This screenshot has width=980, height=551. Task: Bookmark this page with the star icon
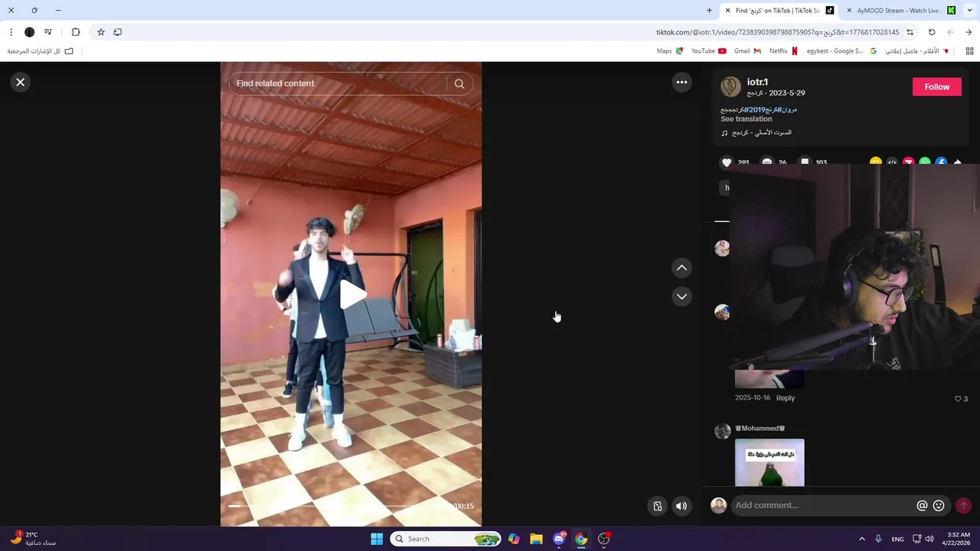click(100, 32)
